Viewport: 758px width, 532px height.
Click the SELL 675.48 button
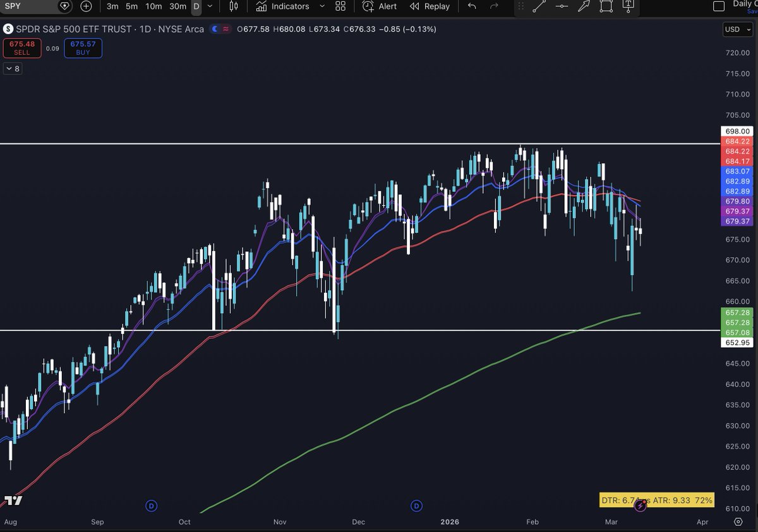pyautogui.click(x=22, y=49)
